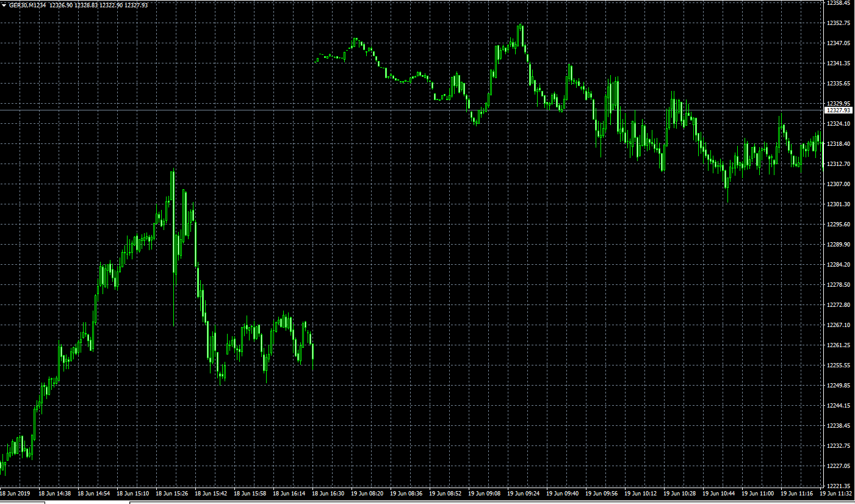Image resolution: width=855 pixels, height=504 pixels.
Task: Click the current price label 12327.93
Action: (x=839, y=110)
